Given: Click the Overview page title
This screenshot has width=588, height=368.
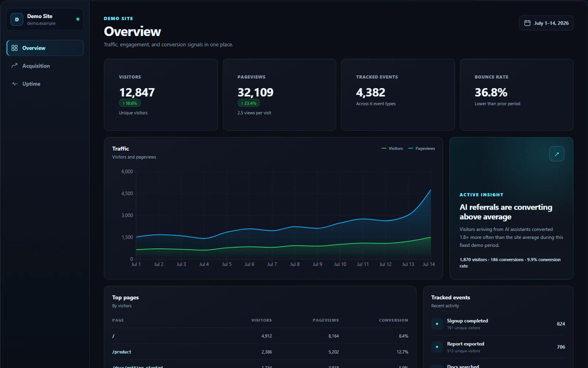Looking at the screenshot, I should point(132,32).
